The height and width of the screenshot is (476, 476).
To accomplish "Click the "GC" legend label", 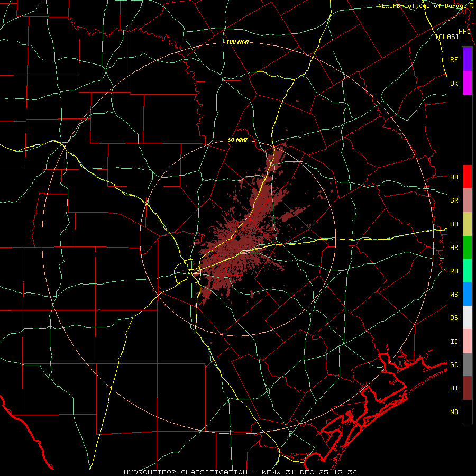I will coord(454,365).
